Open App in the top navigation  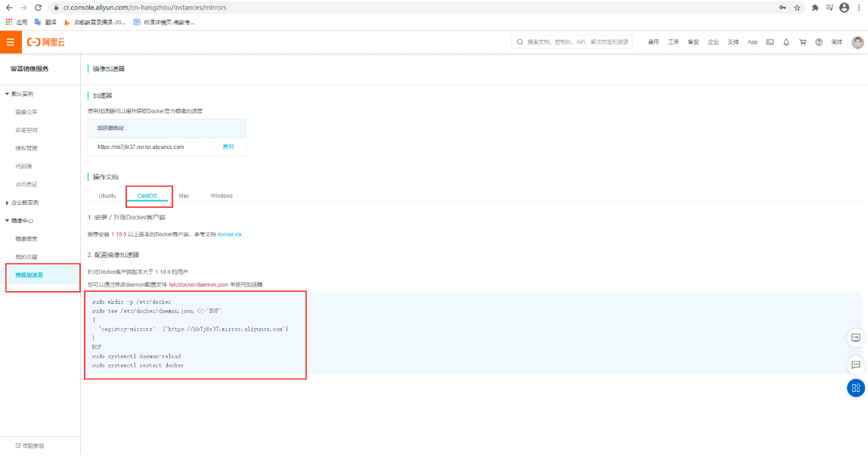[752, 42]
